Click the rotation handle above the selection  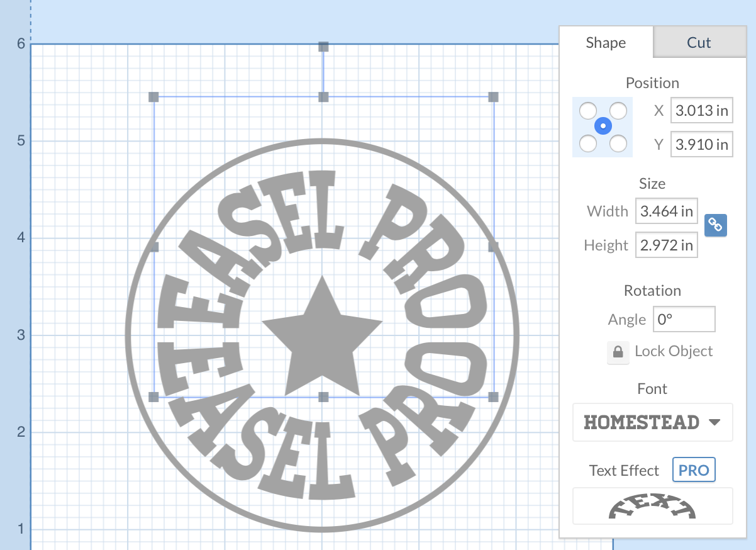pos(323,47)
